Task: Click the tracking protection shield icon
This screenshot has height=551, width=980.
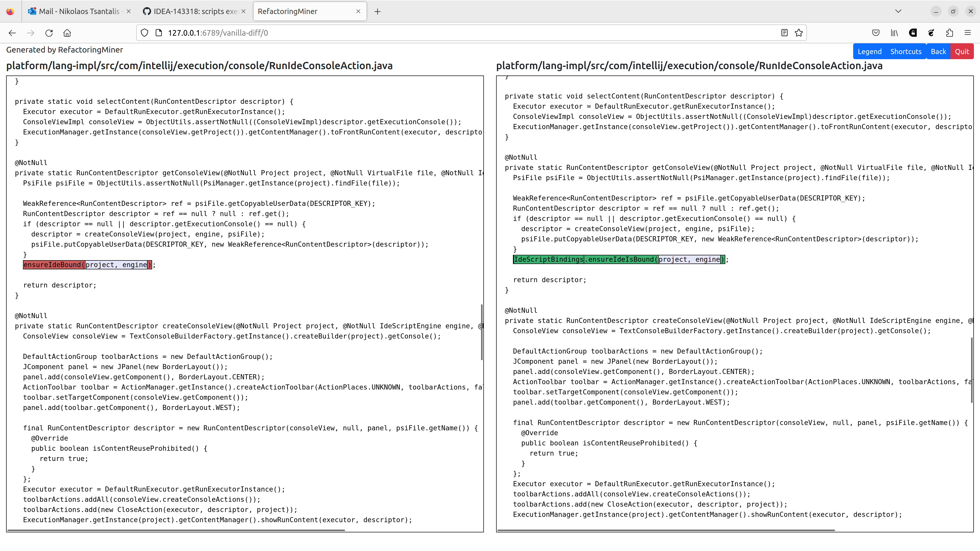Action: (144, 33)
